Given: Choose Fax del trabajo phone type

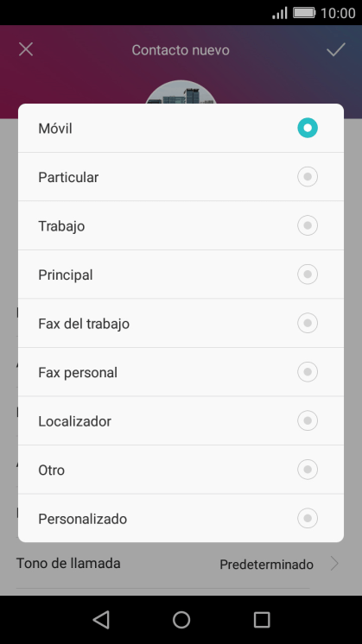Looking at the screenshot, I should [181, 323].
